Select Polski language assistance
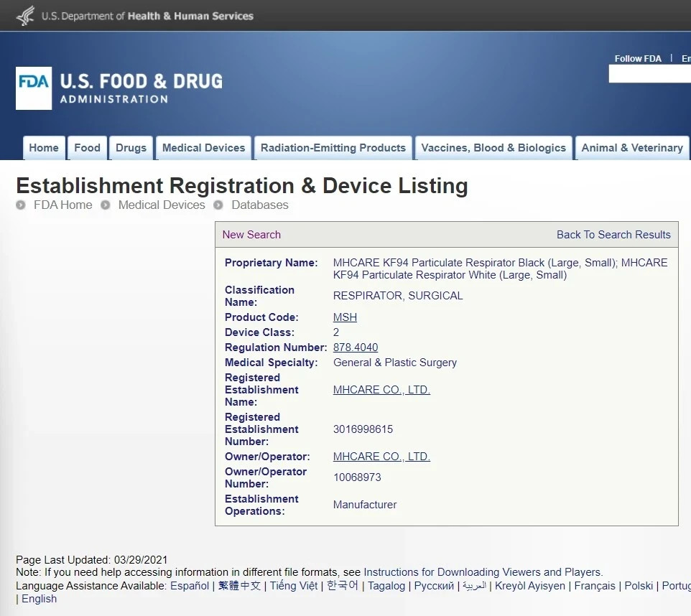The image size is (691, 616). pyautogui.click(x=639, y=586)
